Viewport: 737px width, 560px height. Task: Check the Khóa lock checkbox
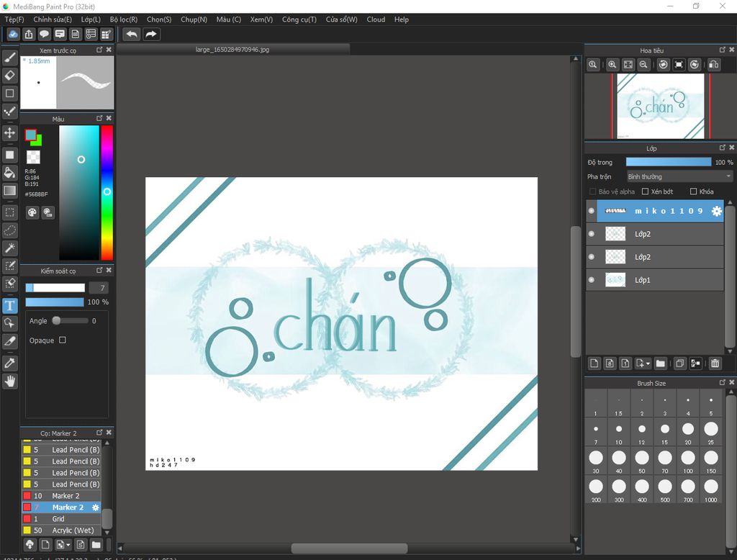click(693, 191)
